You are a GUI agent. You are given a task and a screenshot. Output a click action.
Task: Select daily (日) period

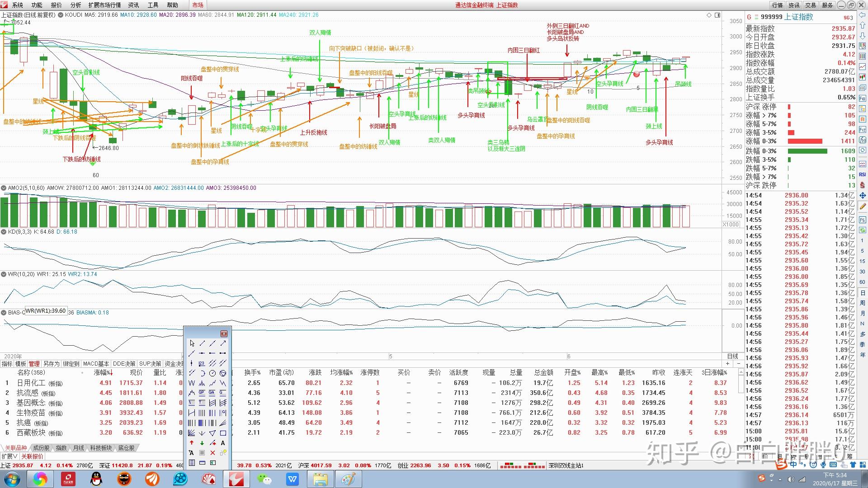(863, 293)
